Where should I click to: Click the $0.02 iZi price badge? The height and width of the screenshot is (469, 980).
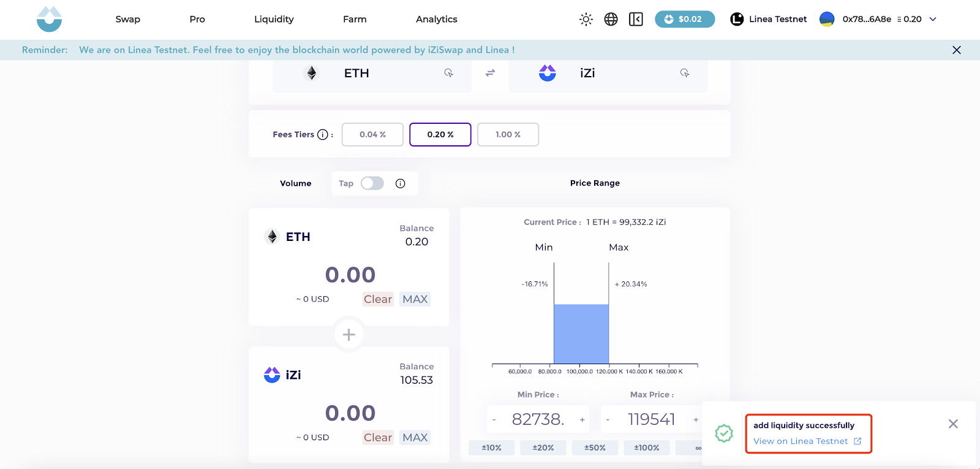(x=685, y=19)
